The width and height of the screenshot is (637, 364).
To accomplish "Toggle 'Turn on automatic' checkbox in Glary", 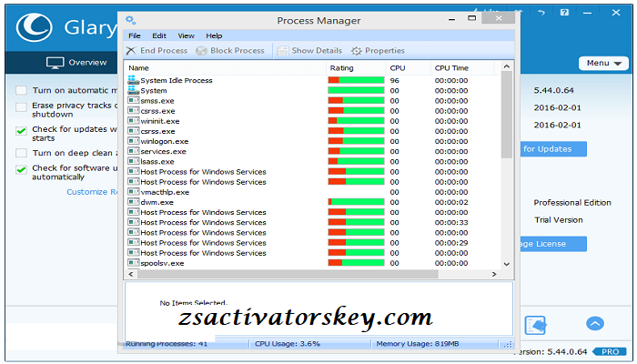I will (21, 90).
